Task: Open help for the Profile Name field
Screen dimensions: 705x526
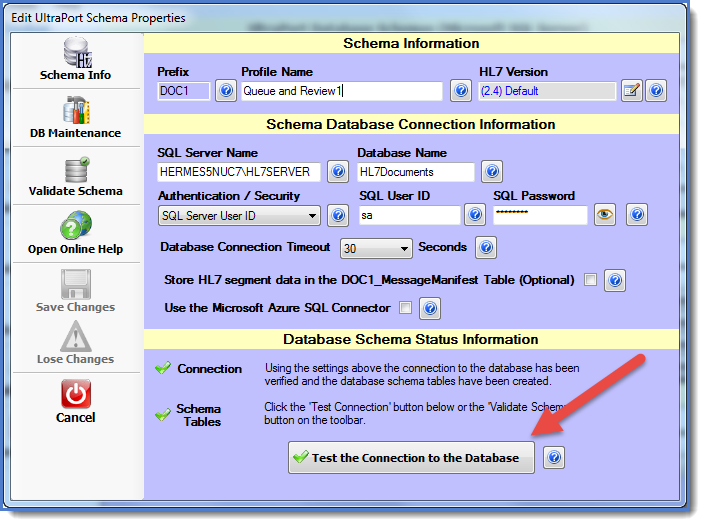Action: (461, 91)
